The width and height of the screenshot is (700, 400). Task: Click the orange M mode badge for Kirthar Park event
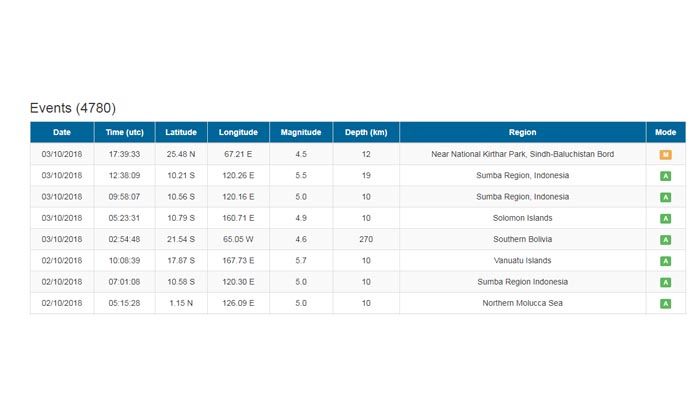point(665,155)
